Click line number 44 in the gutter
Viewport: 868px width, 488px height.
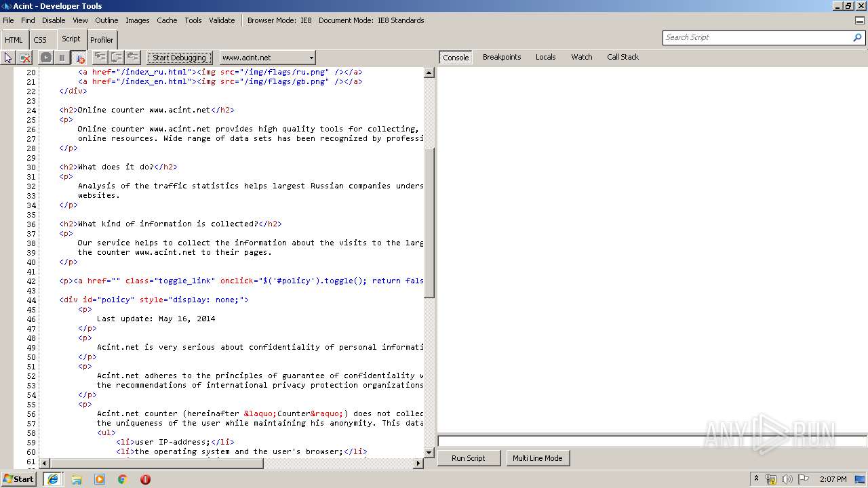click(31, 300)
